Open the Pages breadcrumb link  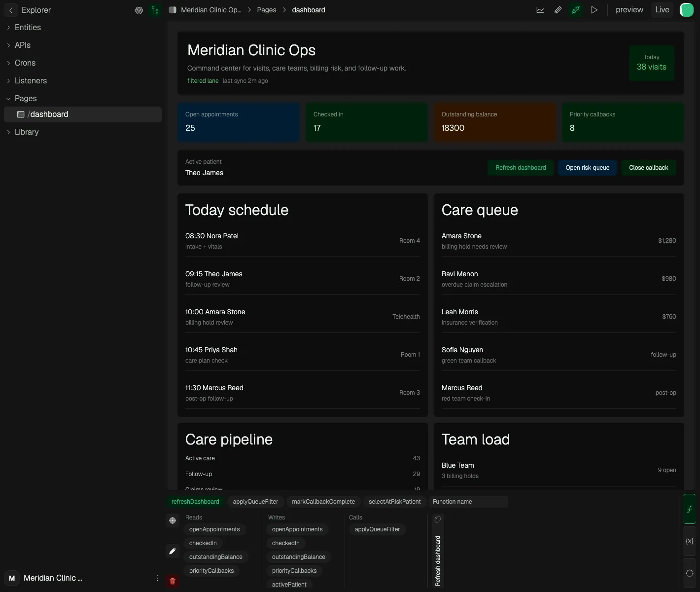(x=267, y=10)
